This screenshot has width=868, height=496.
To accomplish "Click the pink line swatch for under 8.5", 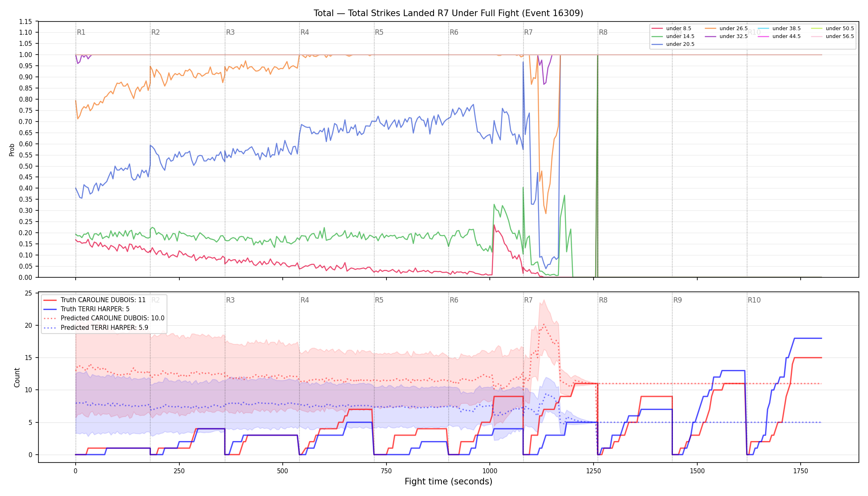I will pos(657,29).
